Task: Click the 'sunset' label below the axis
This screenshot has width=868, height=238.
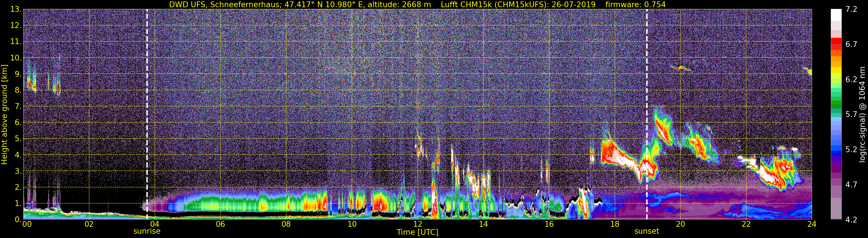Action: tap(647, 231)
